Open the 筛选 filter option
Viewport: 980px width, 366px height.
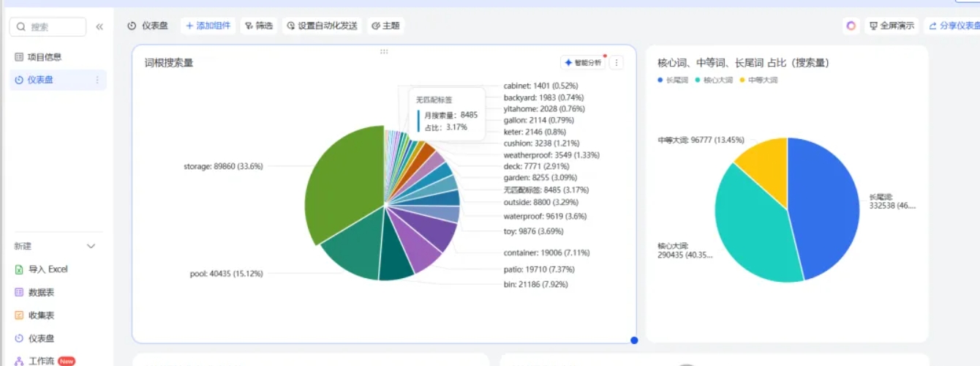[x=259, y=26]
